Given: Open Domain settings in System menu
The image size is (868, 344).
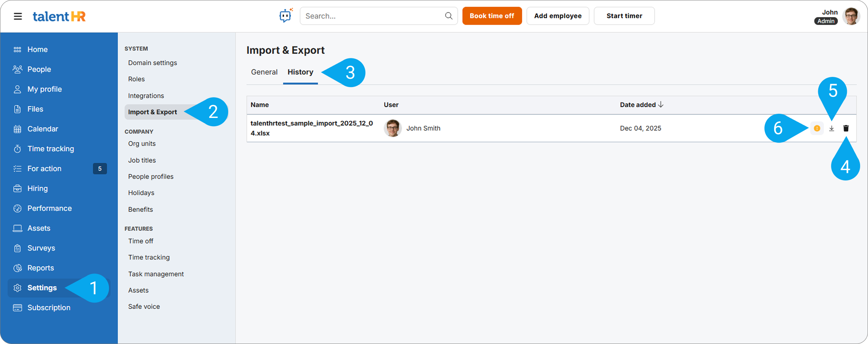Looking at the screenshot, I should point(152,63).
